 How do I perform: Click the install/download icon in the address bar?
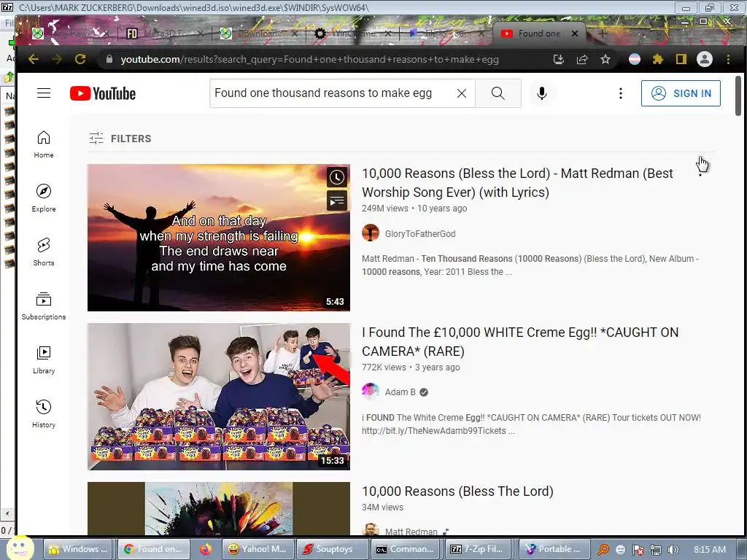coord(558,59)
